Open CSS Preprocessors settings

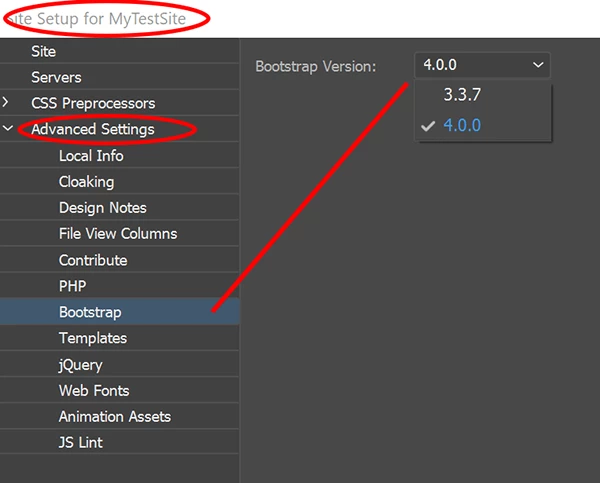(x=119, y=103)
